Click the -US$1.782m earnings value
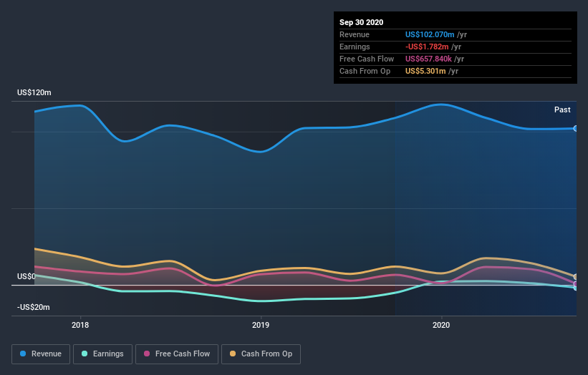The height and width of the screenshot is (375, 588). tap(427, 47)
